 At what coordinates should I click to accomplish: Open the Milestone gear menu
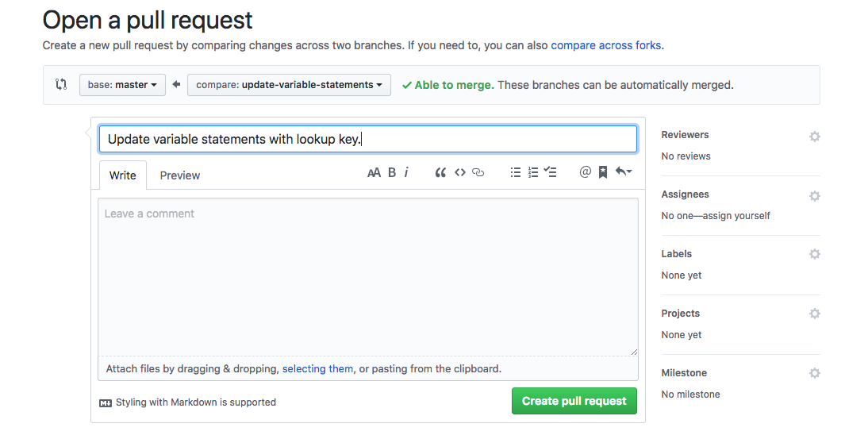pyautogui.click(x=814, y=373)
